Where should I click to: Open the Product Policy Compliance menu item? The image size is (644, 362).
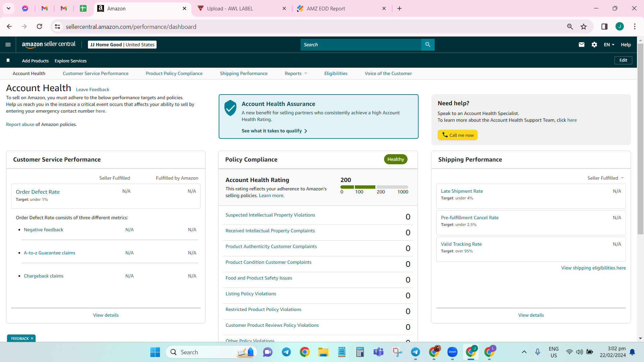pos(174,73)
